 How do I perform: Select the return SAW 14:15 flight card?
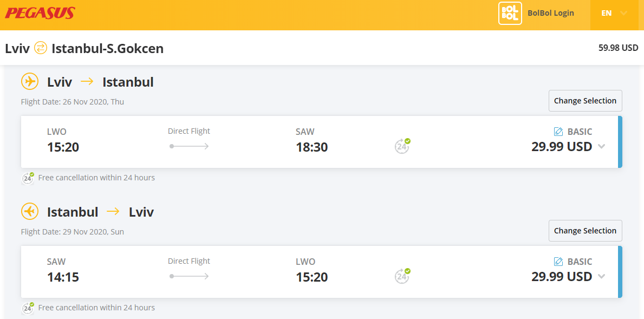322,272
